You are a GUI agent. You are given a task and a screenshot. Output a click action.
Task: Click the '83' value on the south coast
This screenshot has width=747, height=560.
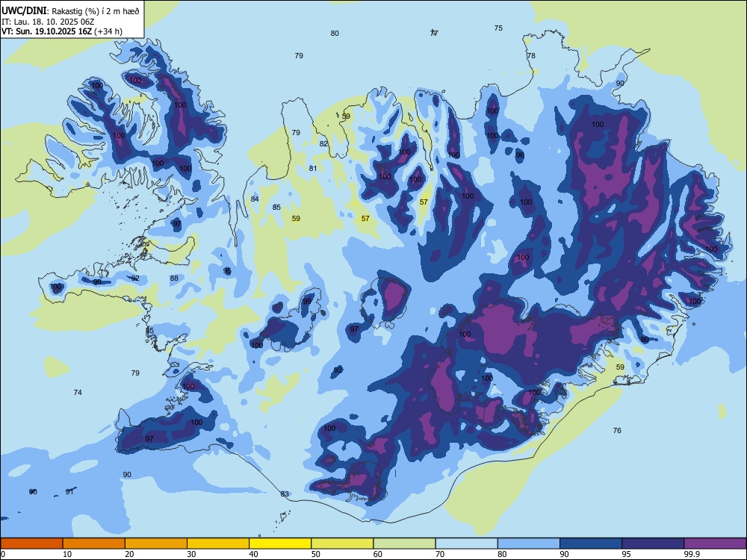(285, 494)
